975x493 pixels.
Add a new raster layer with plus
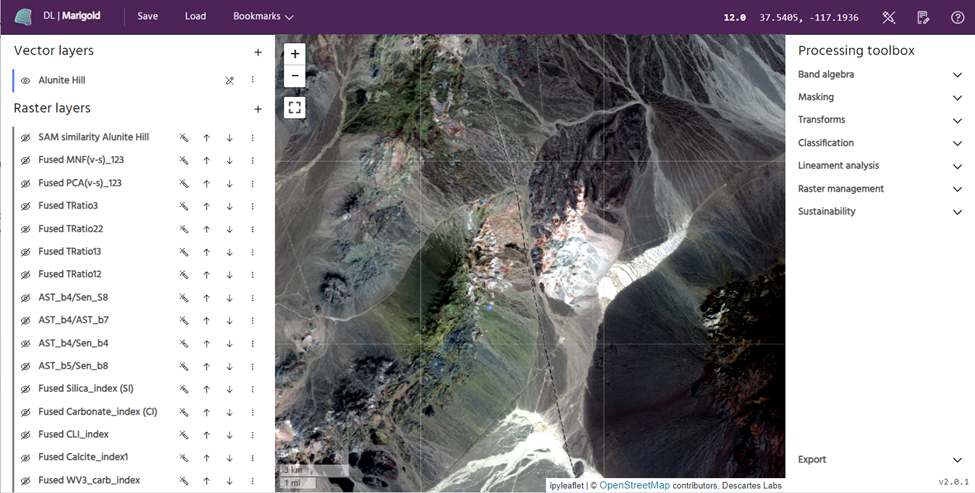pyautogui.click(x=258, y=109)
